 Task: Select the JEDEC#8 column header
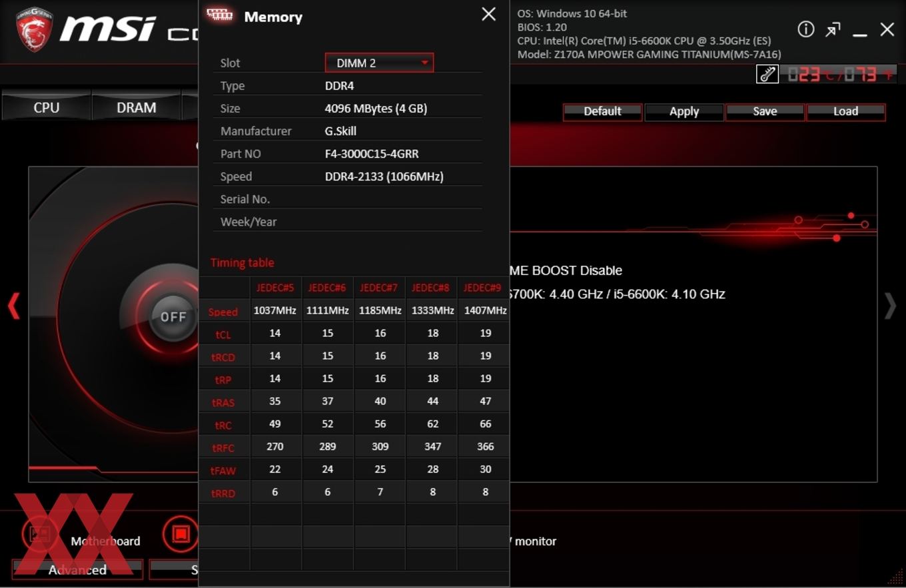click(431, 288)
